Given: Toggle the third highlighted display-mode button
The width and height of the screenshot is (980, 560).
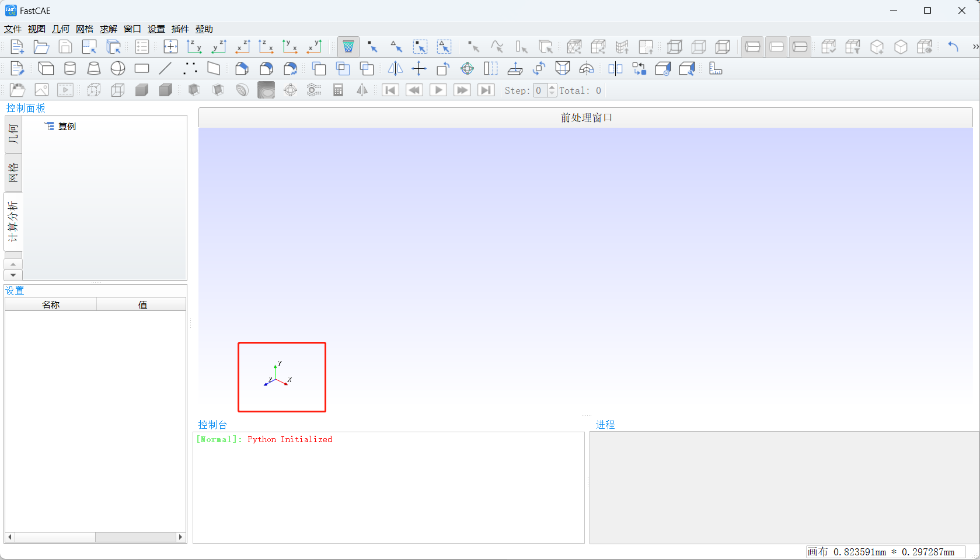Looking at the screenshot, I should (800, 47).
